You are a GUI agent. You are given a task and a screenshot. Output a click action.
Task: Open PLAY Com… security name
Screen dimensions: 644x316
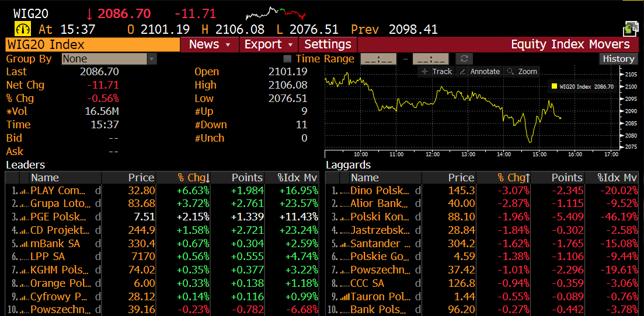[58, 191]
